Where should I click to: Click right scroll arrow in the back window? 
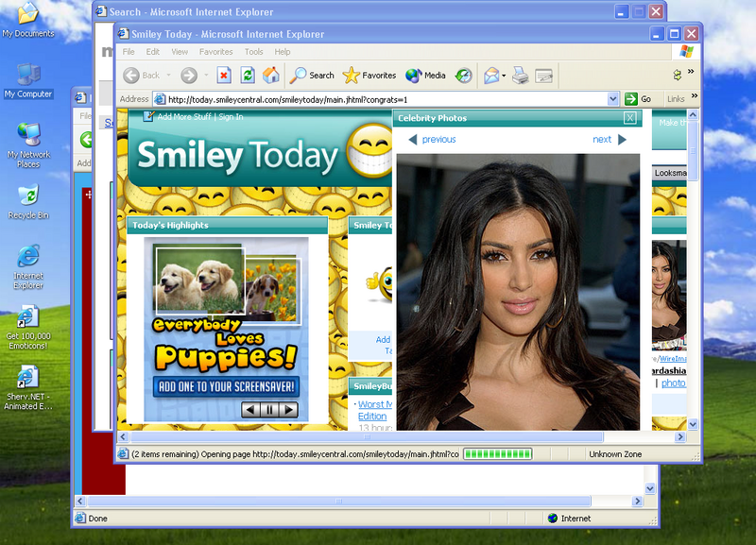click(x=637, y=502)
